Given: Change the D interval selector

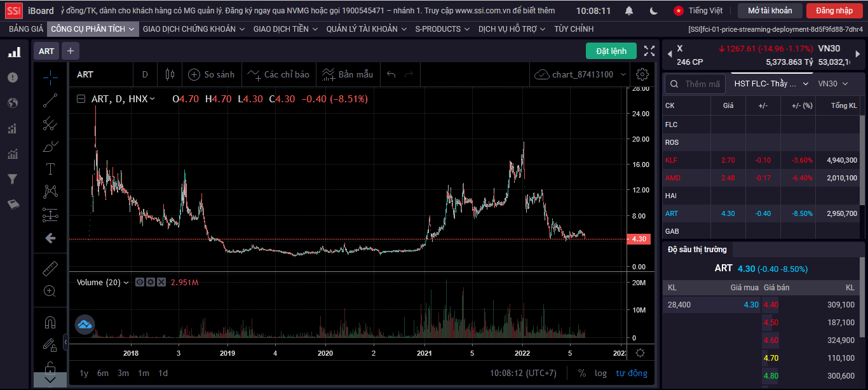Looking at the screenshot, I should (x=145, y=74).
